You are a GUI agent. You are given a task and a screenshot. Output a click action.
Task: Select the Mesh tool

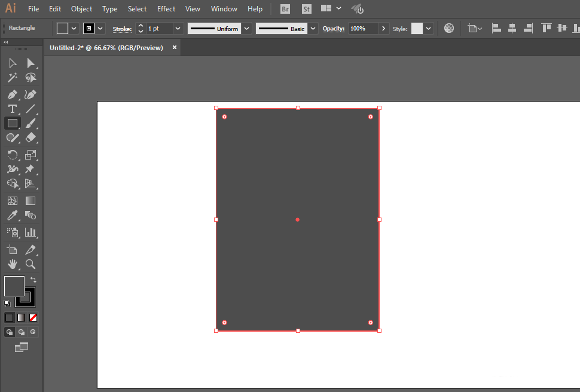coord(12,201)
